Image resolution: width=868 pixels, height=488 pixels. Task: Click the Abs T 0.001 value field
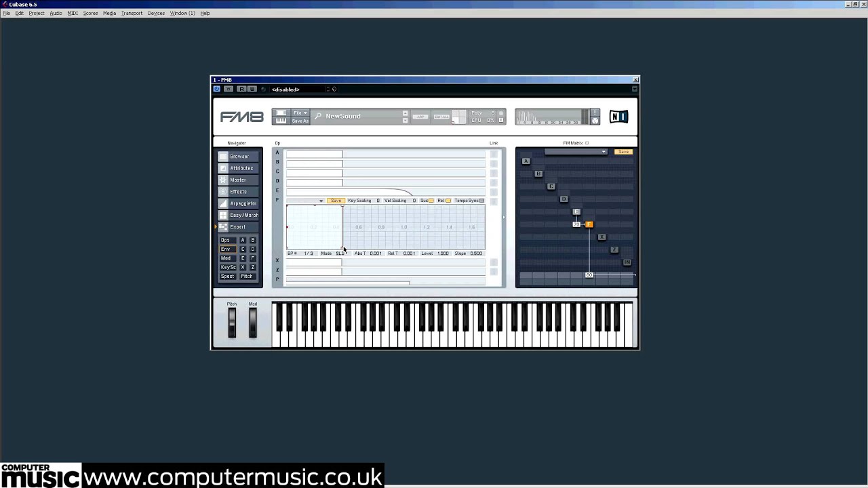(376, 253)
